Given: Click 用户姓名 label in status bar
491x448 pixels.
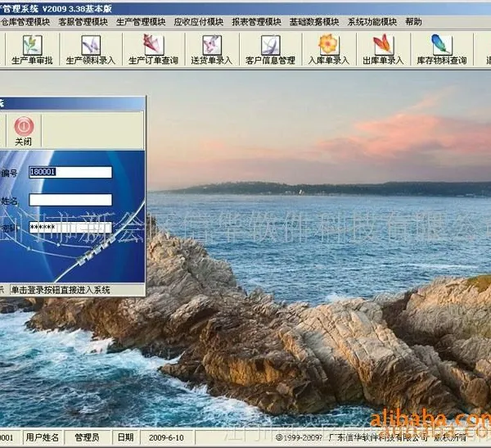Looking at the screenshot, I should (x=43, y=437).
